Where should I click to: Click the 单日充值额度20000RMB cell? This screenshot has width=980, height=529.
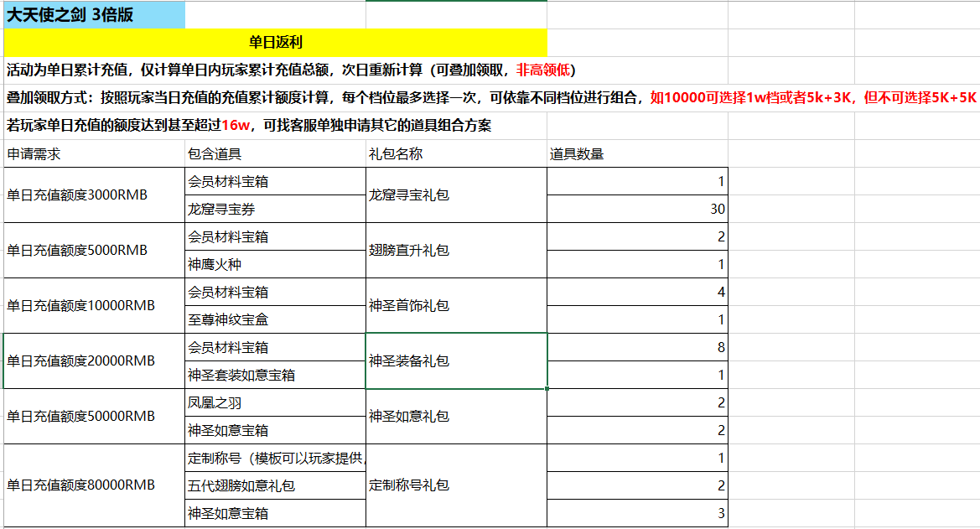tap(95, 360)
